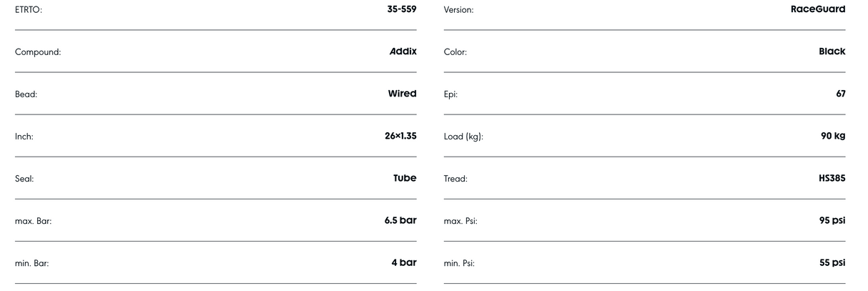The height and width of the screenshot is (291, 868).
Task: Click the 90 kg load value
Action: [833, 136]
